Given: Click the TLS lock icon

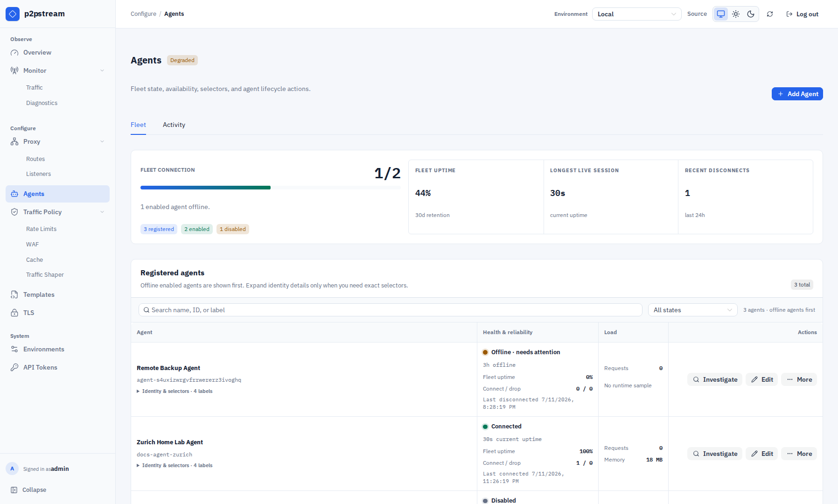Looking at the screenshot, I should click(x=14, y=313).
